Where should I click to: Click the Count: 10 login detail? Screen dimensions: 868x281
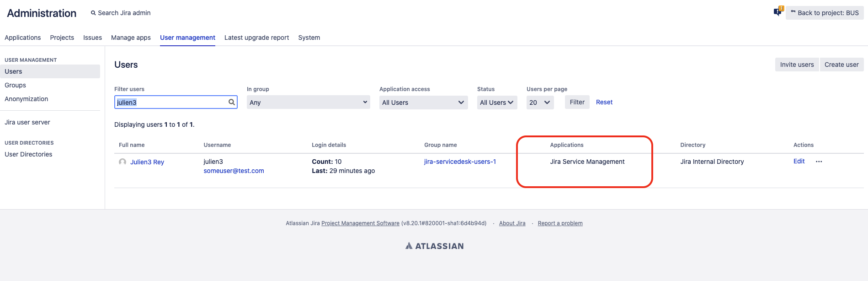[x=326, y=162]
